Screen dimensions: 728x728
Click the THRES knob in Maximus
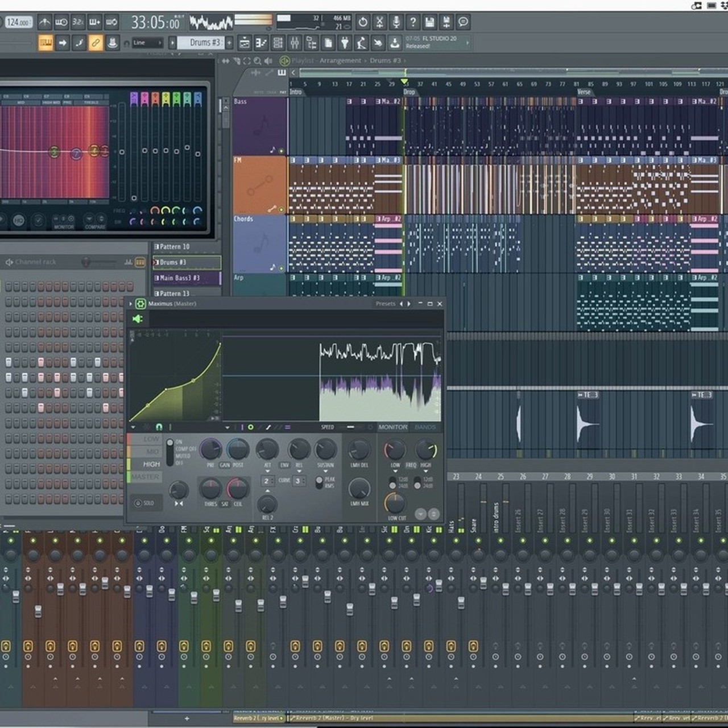(x=210, y=489)
